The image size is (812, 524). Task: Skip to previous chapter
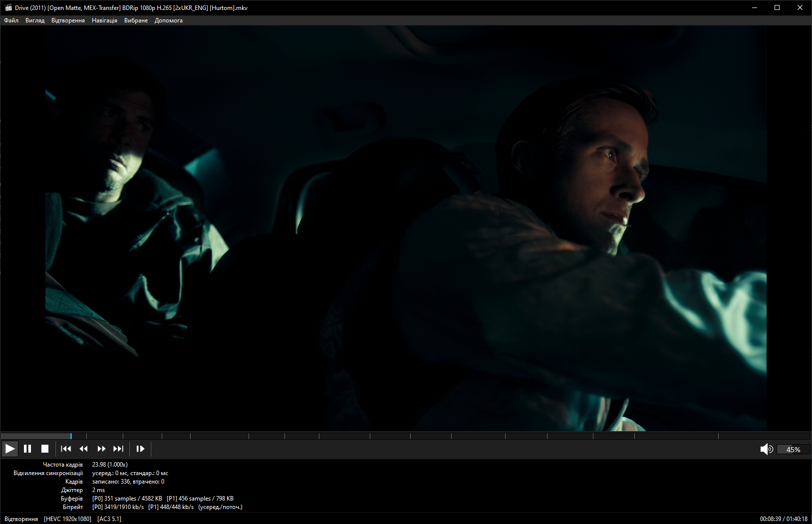pos(66,449)
